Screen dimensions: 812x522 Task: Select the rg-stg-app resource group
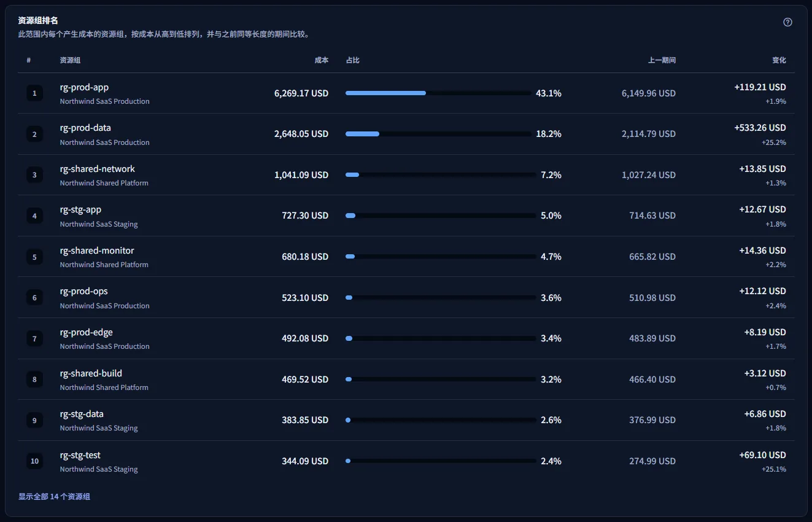coord(80,209)
